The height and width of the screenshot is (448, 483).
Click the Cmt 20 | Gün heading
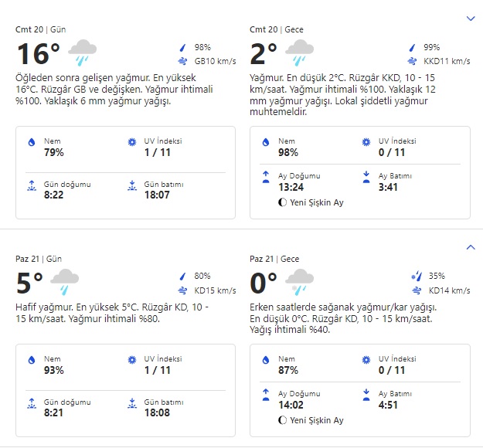coord(40,29)
